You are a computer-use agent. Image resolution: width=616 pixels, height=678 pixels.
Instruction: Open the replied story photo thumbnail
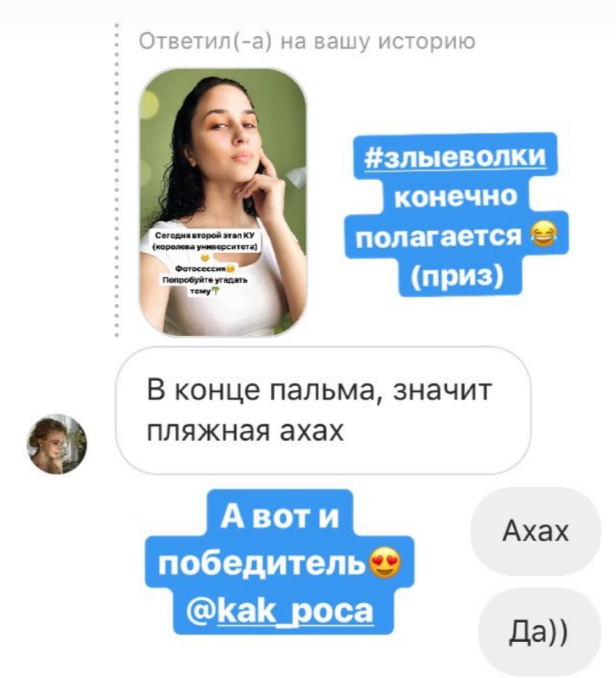(223, 202)
